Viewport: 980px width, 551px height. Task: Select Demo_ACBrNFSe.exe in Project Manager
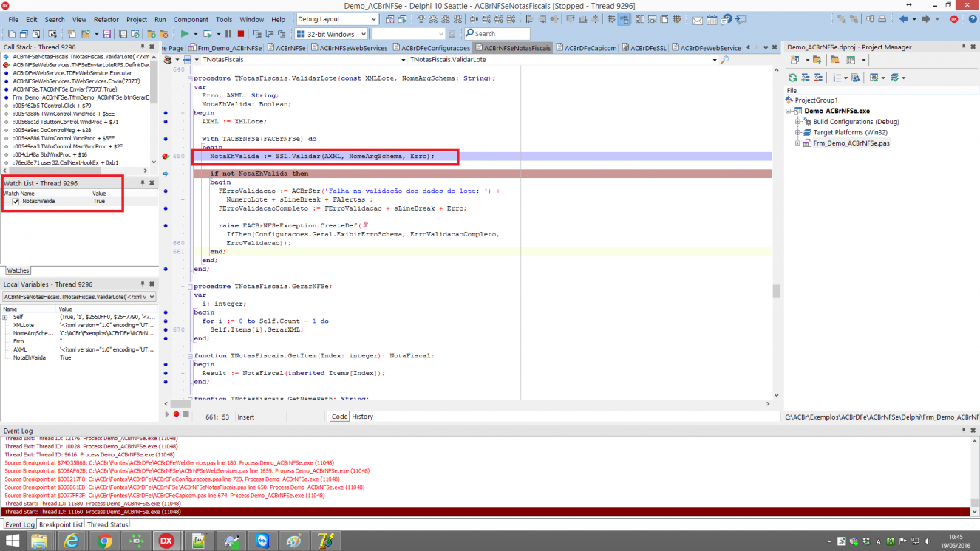click(837, 111)
